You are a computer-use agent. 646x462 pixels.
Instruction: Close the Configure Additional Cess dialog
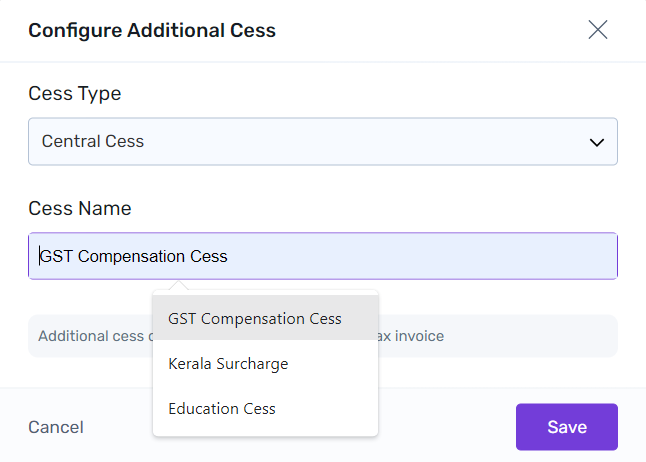pos(598,30)
